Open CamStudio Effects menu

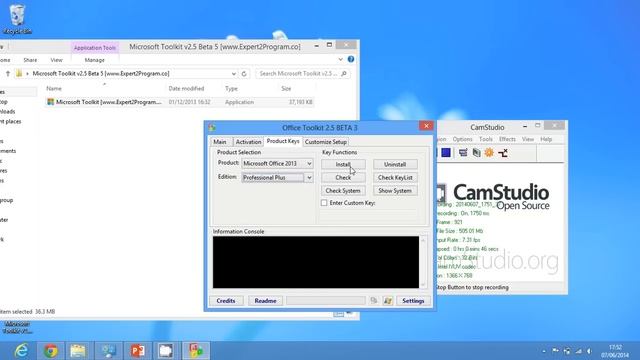507,139
